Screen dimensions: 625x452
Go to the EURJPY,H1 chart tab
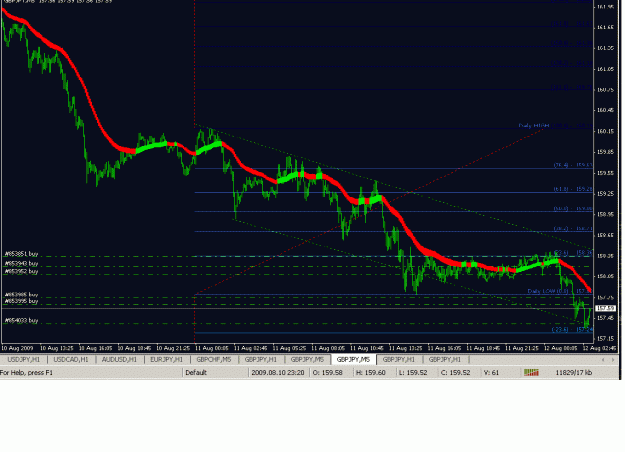click(166, 360)
